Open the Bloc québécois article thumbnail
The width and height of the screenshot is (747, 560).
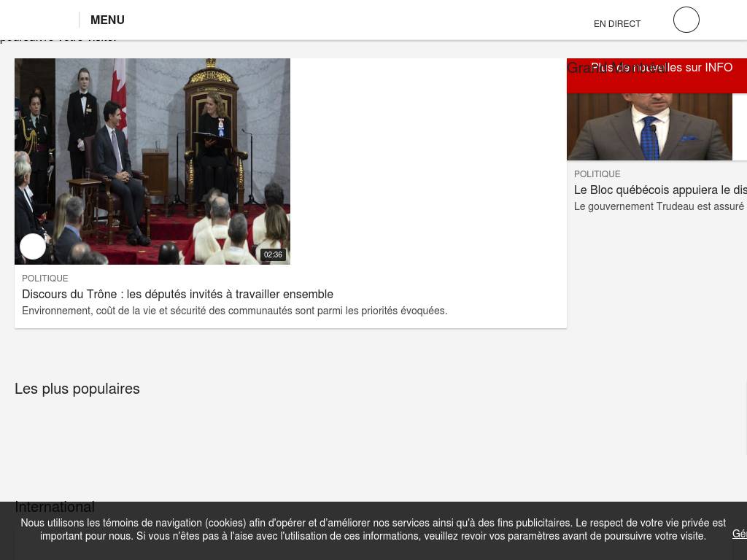(x=649, y=126)
